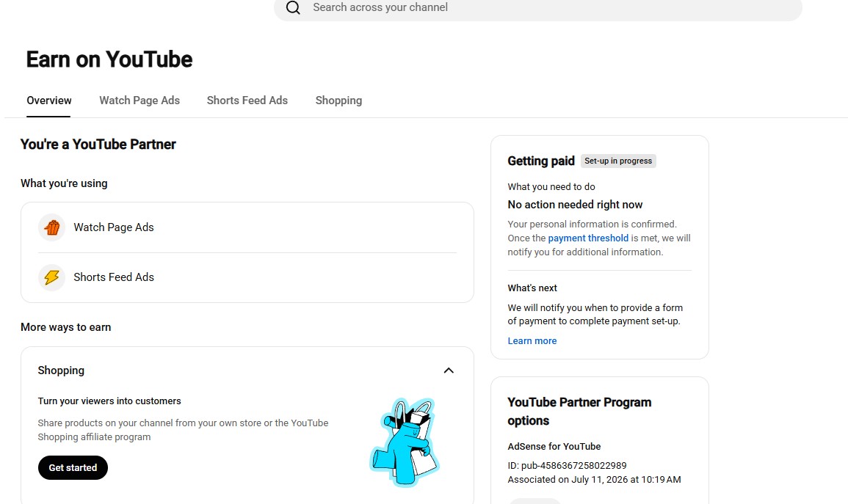This screenshot has height=504, width=848.
Task: Follow the Learn more link
Action: [532, 341]
